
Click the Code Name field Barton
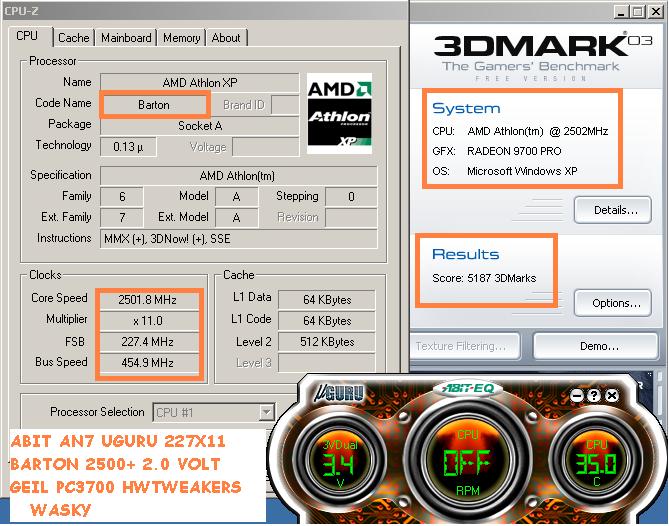[154, 105]
